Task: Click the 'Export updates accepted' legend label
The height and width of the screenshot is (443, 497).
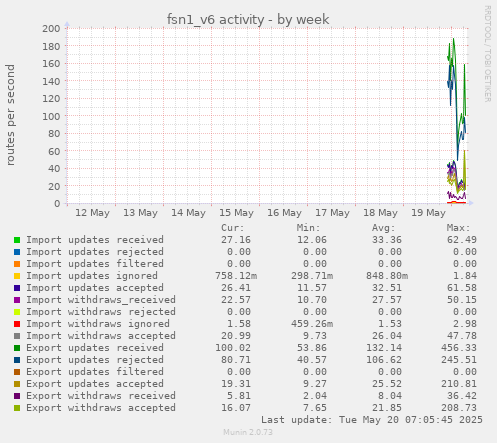Action: click(x=95, y=384)
